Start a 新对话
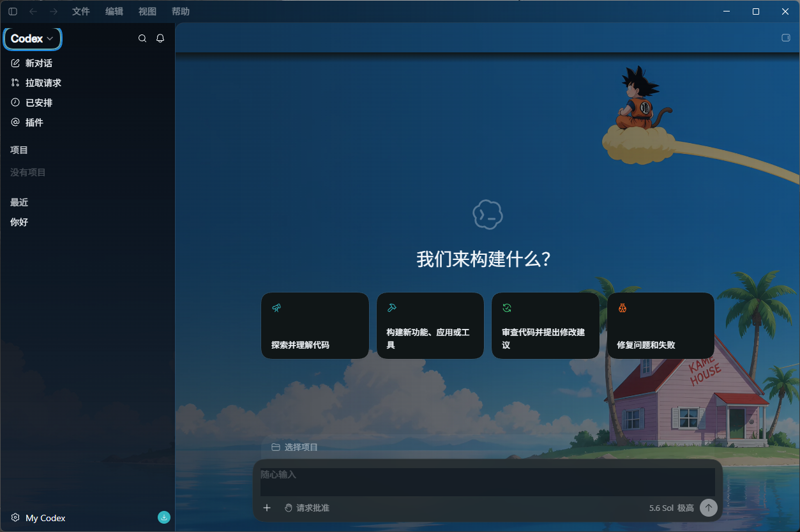Viewport: 800px width, 532px height. 87,63
